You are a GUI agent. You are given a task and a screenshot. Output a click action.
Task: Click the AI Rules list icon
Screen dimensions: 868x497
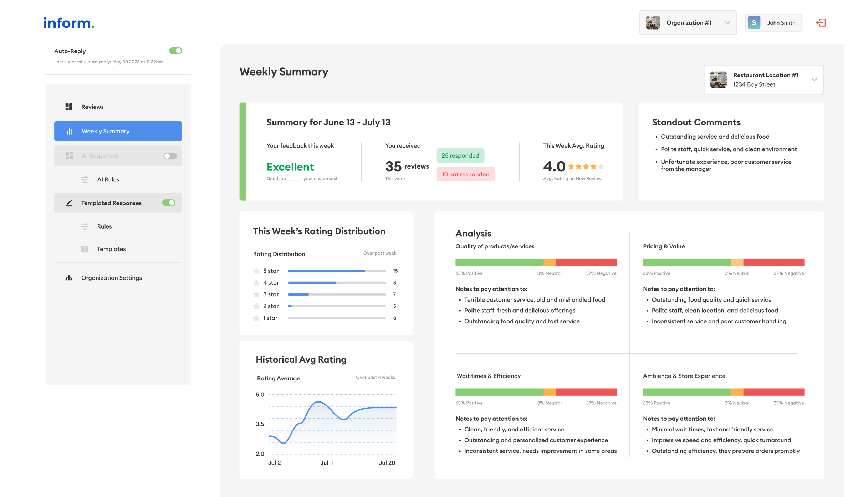(85, 179)
